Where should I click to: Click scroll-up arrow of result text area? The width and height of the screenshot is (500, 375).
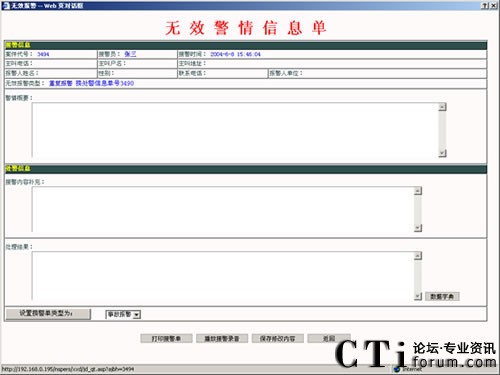tap(418, 256)
